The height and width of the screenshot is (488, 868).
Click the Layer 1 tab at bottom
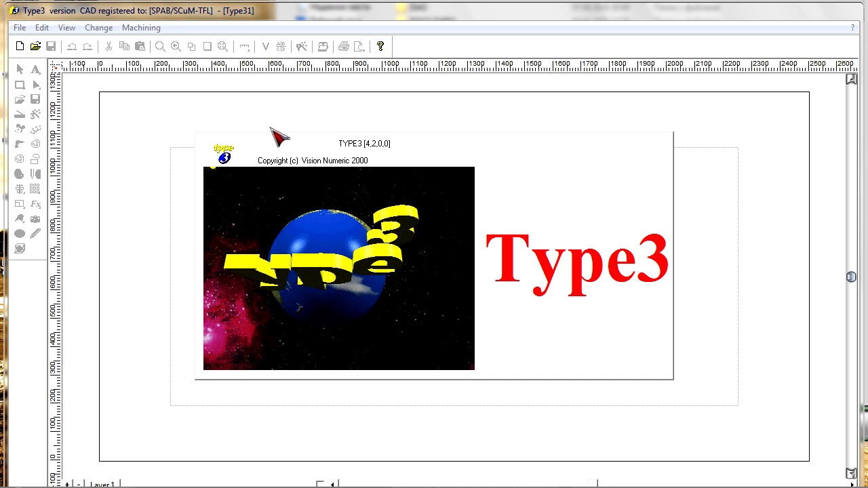click(x=102, y=484)
